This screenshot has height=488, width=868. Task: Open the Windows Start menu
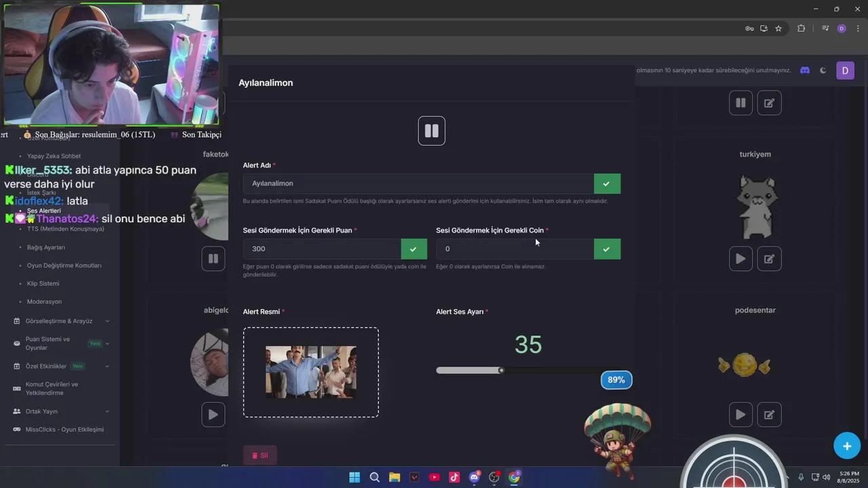pyautogui.click(x=355, y=477)
